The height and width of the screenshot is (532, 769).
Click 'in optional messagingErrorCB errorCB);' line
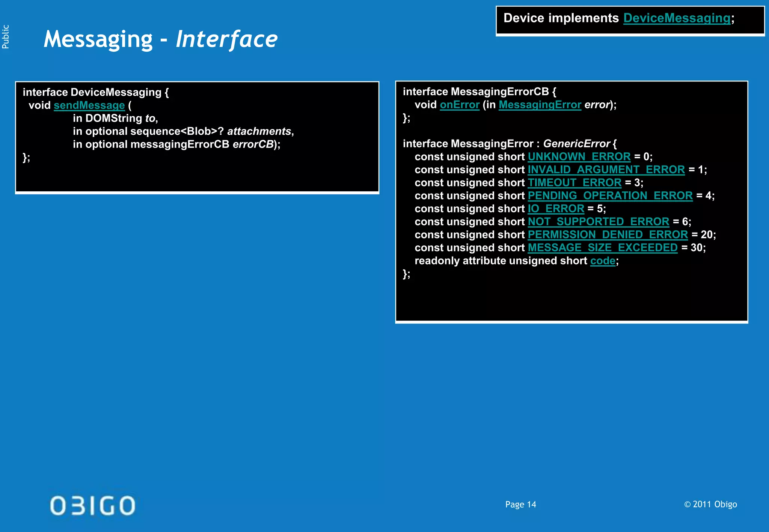click(x=176, y=144)
